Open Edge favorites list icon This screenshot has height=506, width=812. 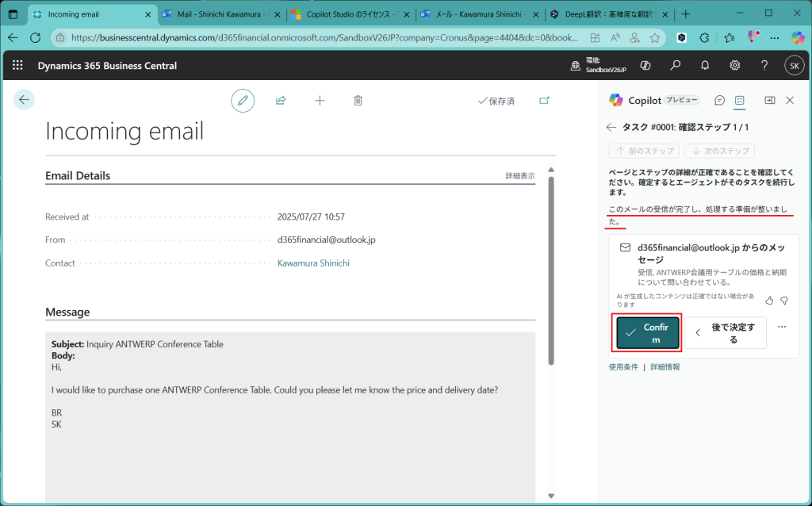pyautogui.click(x=730, y=38)
